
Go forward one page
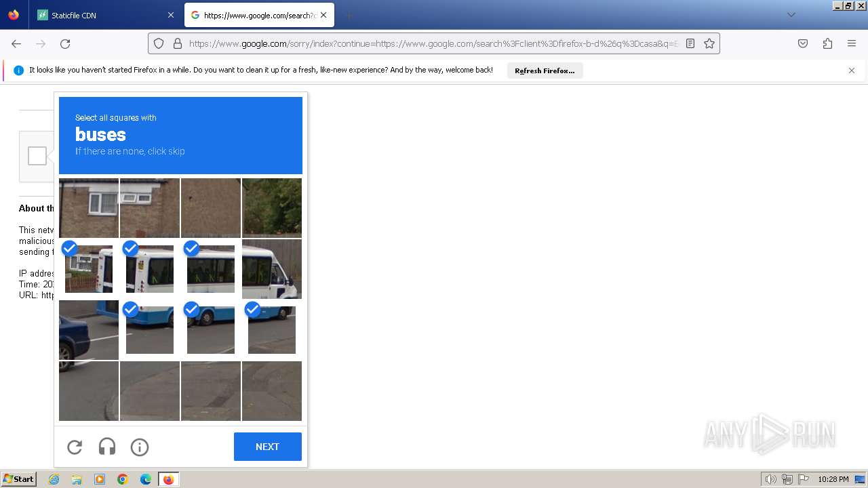41,43
